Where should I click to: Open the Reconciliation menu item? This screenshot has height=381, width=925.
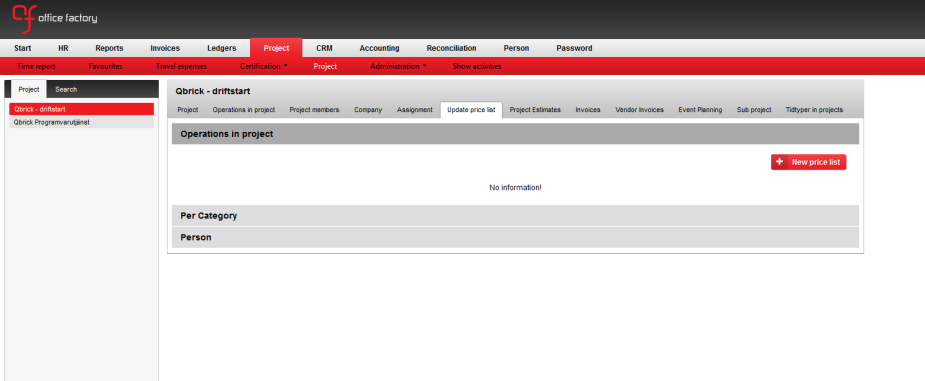click(x=451, y=48)
